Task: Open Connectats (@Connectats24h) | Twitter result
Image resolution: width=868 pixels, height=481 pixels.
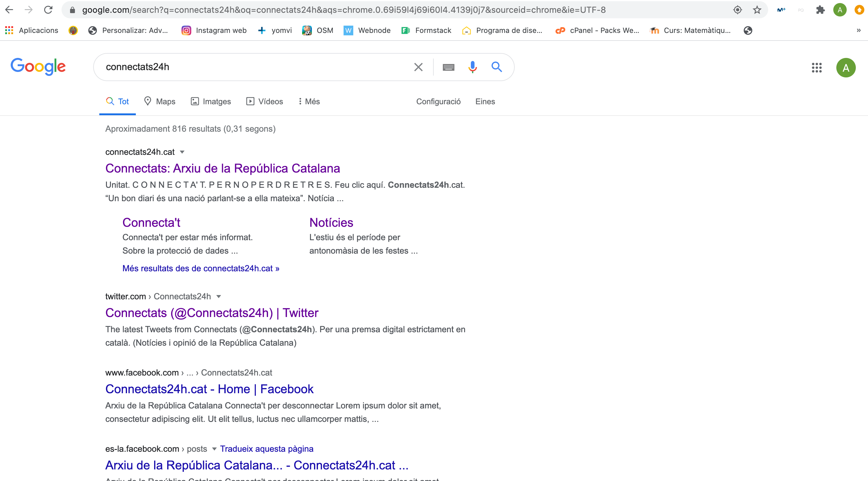Action: pyautogui.click(x=212, y=313)
